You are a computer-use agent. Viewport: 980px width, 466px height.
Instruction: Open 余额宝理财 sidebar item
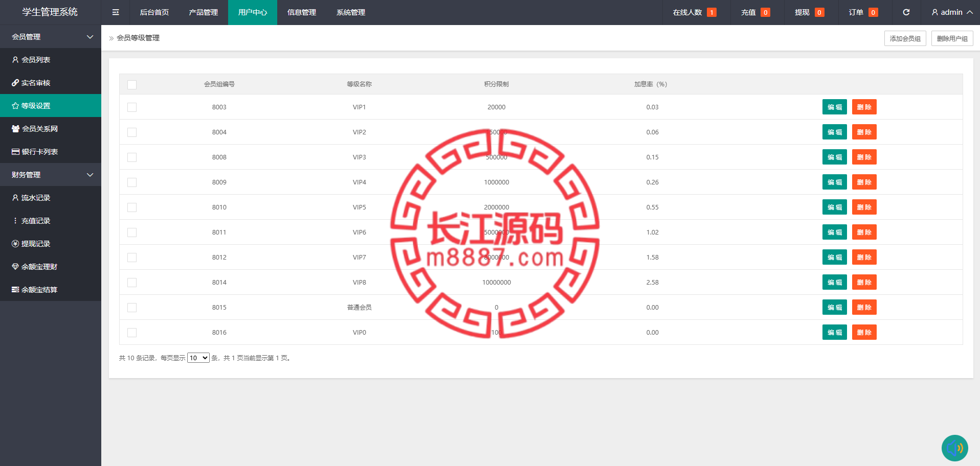tap(51, 267)
